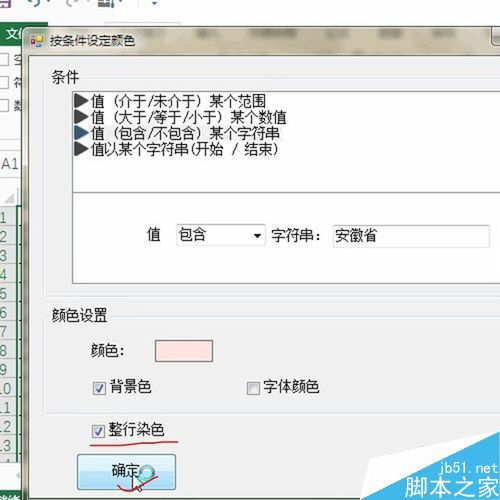Viewport: 500px width, 500px height.
Task: Click the 字符串 input containing 安徽省
Action: coord(411,236)
